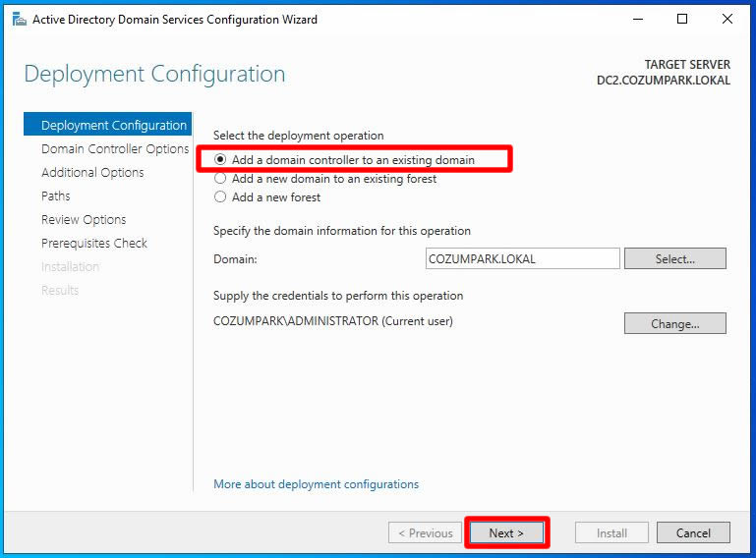Click the Next button
This screenshot has width=756, height=558.
pyautogui.click(x=506, y=533)
